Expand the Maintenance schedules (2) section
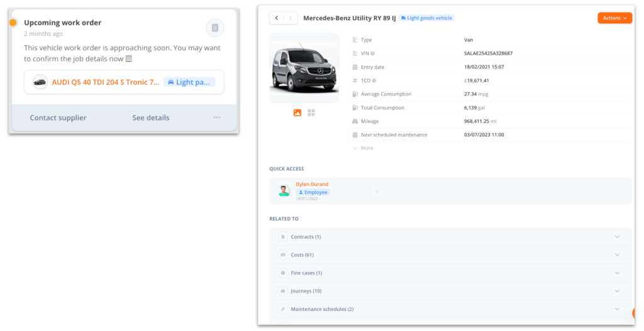Image resolution: width=644 pixels, height=331 pixels. pyautogui.click(x=450, y=309)
